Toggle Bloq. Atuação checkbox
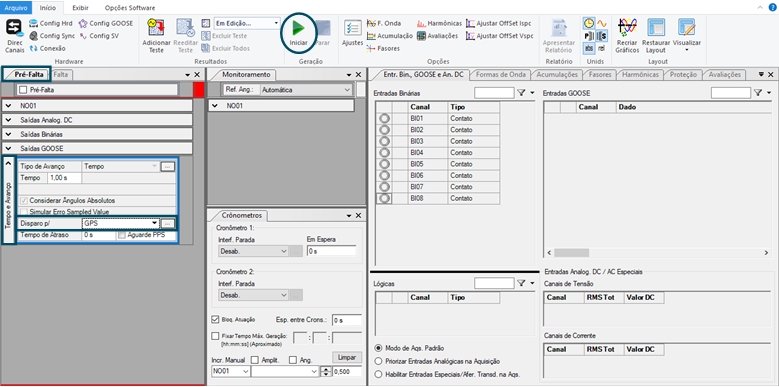The image size is (779, 387). [x=215, y=319]
